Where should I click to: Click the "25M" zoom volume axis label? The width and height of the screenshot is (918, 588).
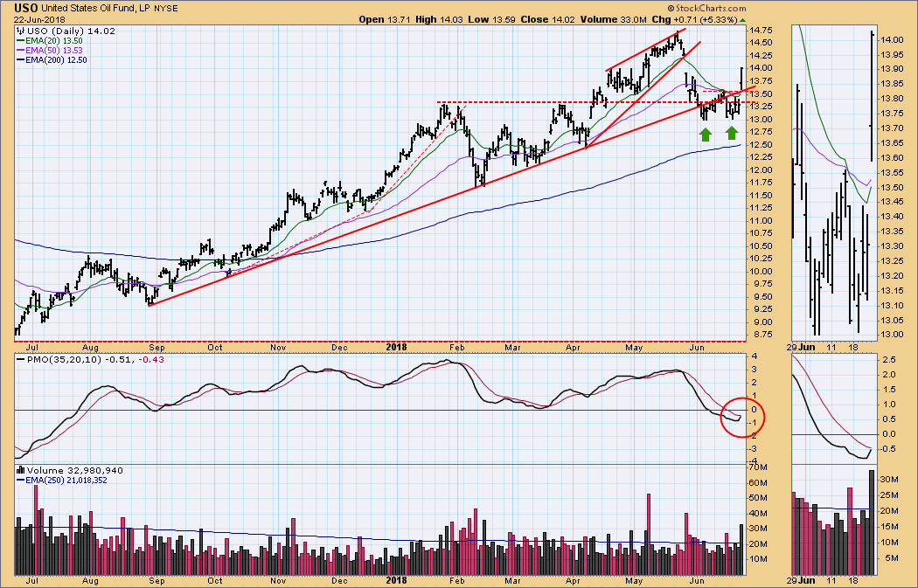pos(889,495)
